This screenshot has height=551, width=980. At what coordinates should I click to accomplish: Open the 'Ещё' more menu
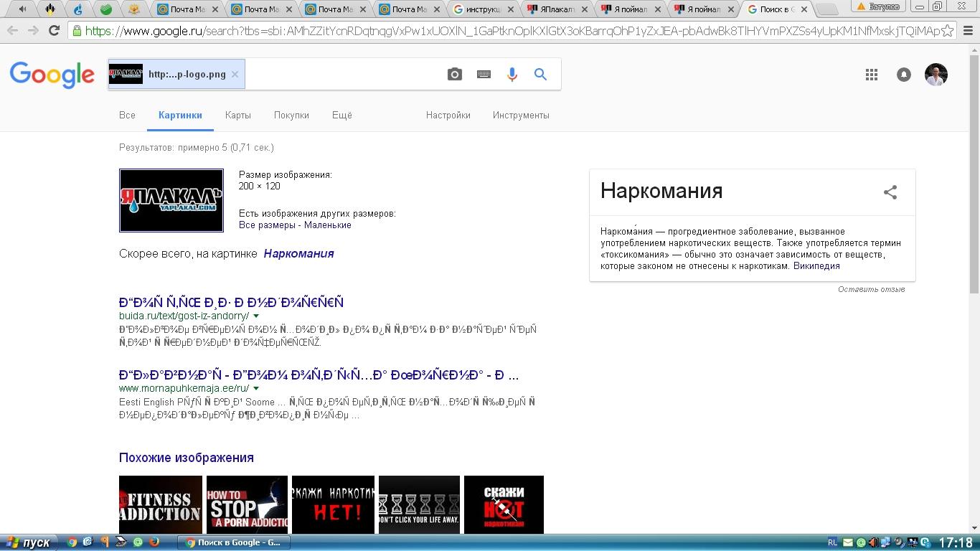[342, 115]
